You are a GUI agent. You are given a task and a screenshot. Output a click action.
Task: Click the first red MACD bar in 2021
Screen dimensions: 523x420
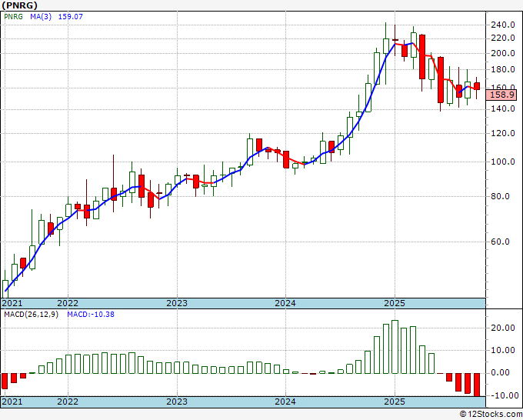[x=5, y=381]
